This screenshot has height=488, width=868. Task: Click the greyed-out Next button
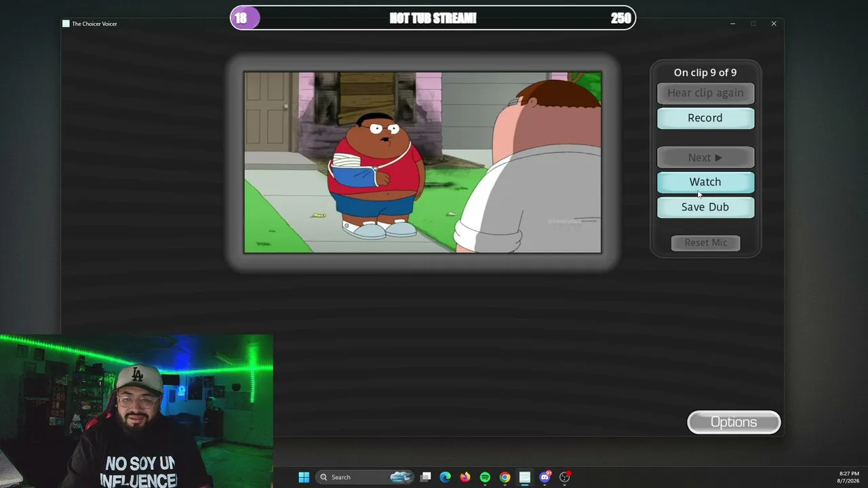coord(705,157)
